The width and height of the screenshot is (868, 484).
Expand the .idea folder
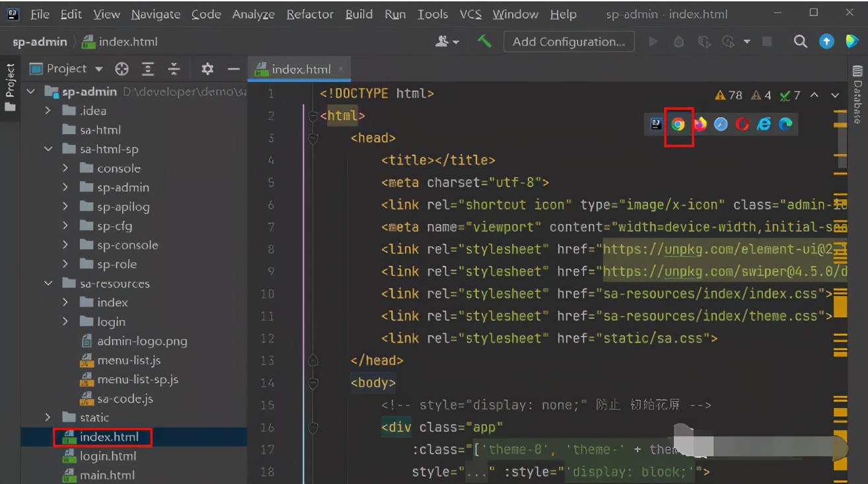coord(48,110)
